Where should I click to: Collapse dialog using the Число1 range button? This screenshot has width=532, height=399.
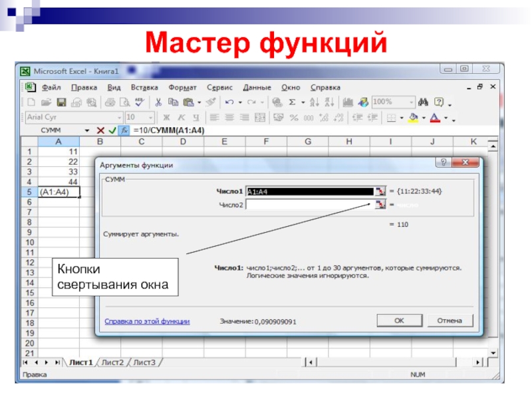tap(380, 192)
